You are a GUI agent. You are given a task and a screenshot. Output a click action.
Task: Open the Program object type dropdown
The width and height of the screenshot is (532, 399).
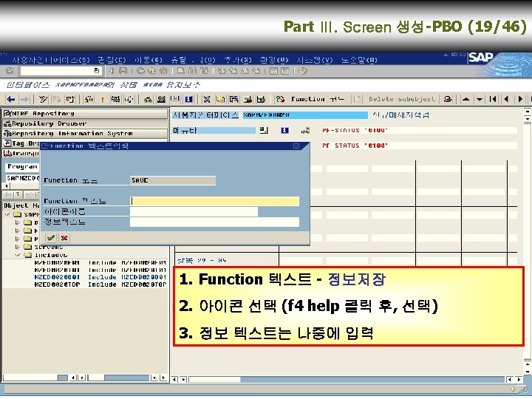[x=22, y=166]
